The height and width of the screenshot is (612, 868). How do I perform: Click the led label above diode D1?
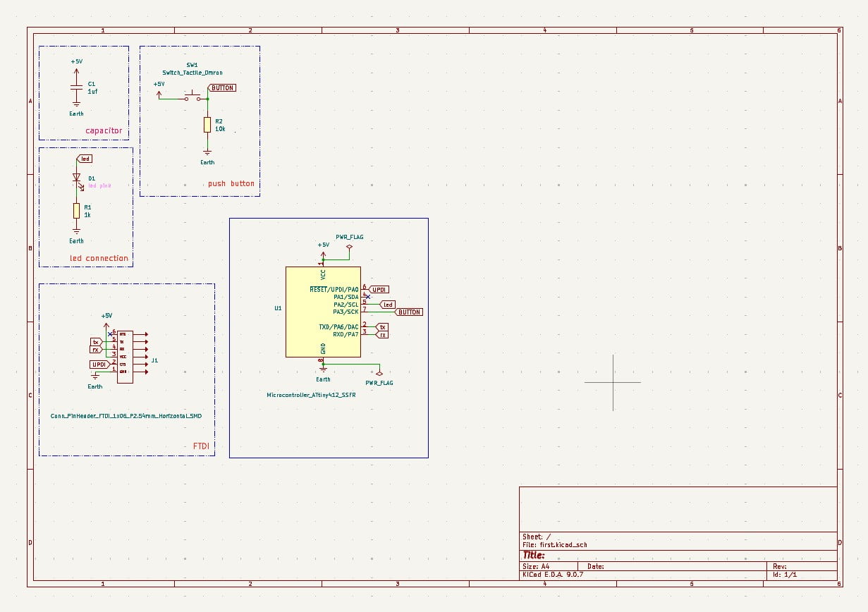[x=84, y=159]
